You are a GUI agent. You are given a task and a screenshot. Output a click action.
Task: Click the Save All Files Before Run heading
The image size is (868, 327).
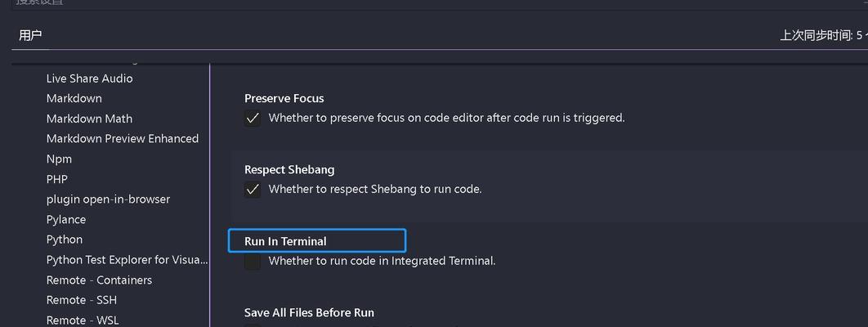[310, 312]
